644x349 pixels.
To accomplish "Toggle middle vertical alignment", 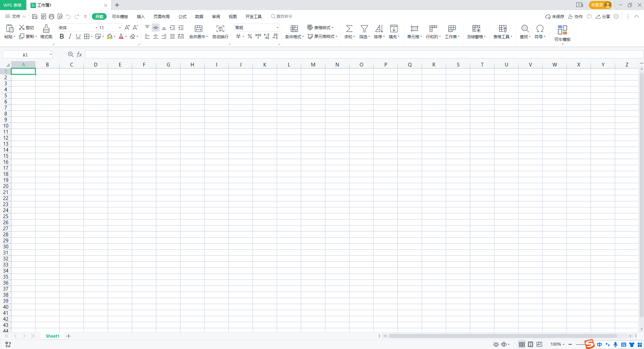I will coord(156,28).
